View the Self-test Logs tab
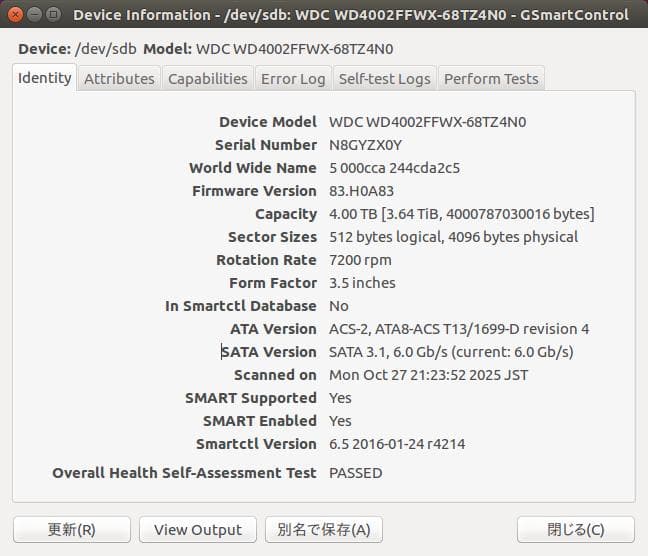The height and width of the screenshot is (556, 648). click(x=384, y=79)
